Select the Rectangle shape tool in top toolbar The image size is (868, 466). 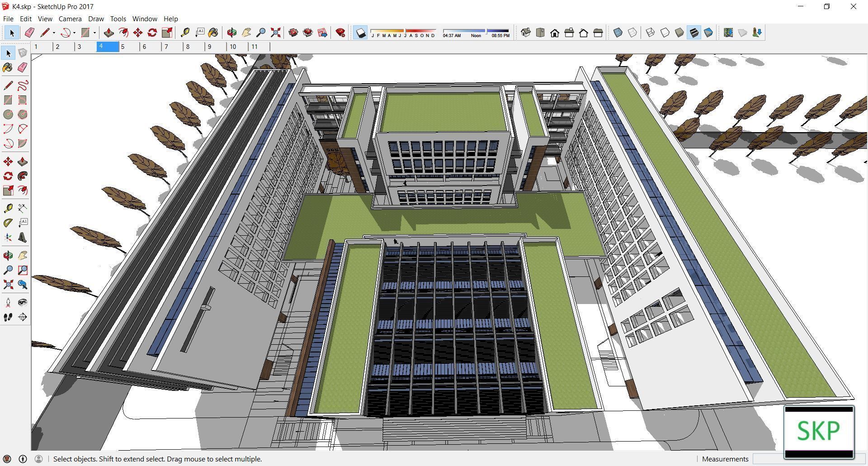(85, 33)
